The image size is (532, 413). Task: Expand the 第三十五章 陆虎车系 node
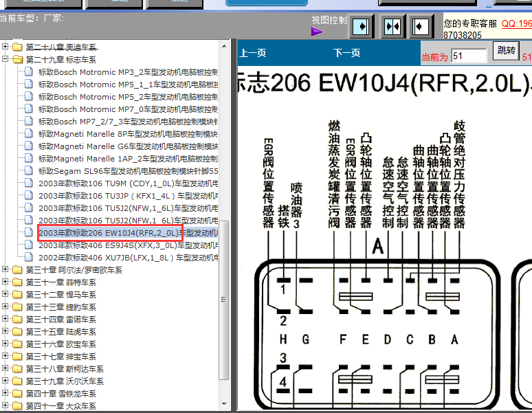pos(5,331)
